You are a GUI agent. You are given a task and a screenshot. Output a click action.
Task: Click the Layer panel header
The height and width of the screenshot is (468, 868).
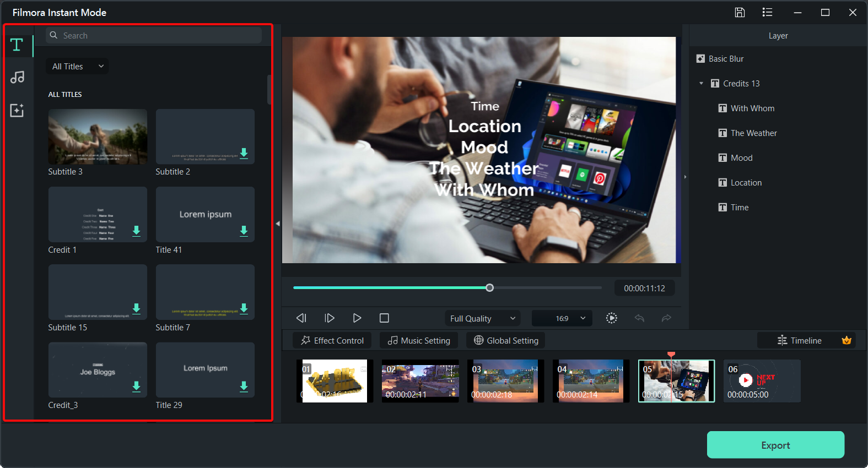click(778, 36)
